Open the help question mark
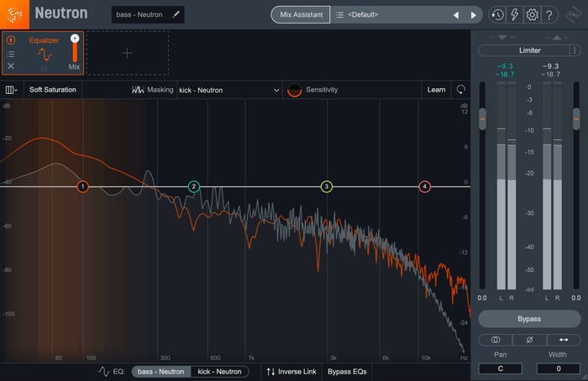The width and height of the screenshot is (588, 381). [549, 15]
